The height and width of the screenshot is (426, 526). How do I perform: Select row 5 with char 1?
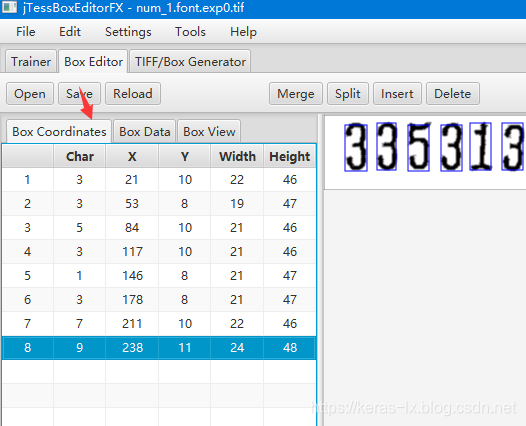tap(159, 276)
